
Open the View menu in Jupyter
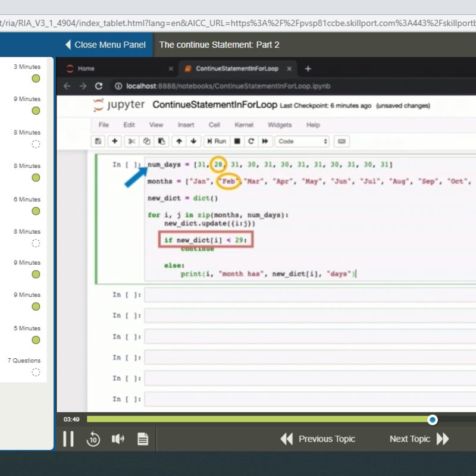point(156,125)
